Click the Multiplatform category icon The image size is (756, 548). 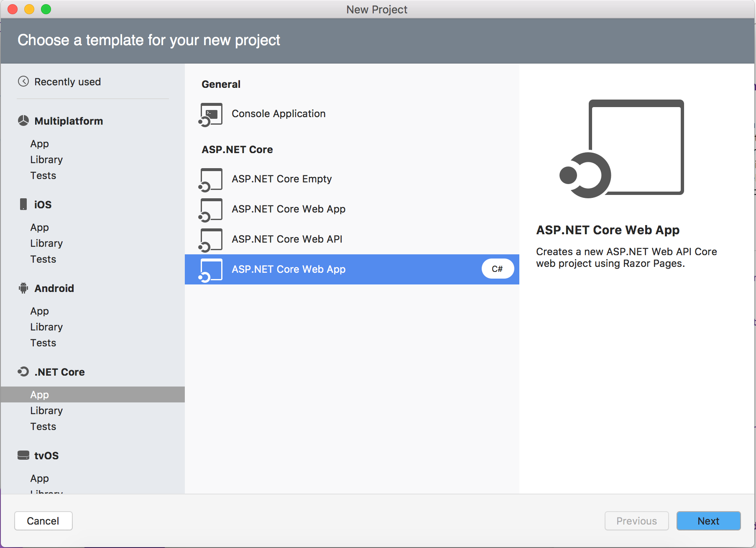23,120
